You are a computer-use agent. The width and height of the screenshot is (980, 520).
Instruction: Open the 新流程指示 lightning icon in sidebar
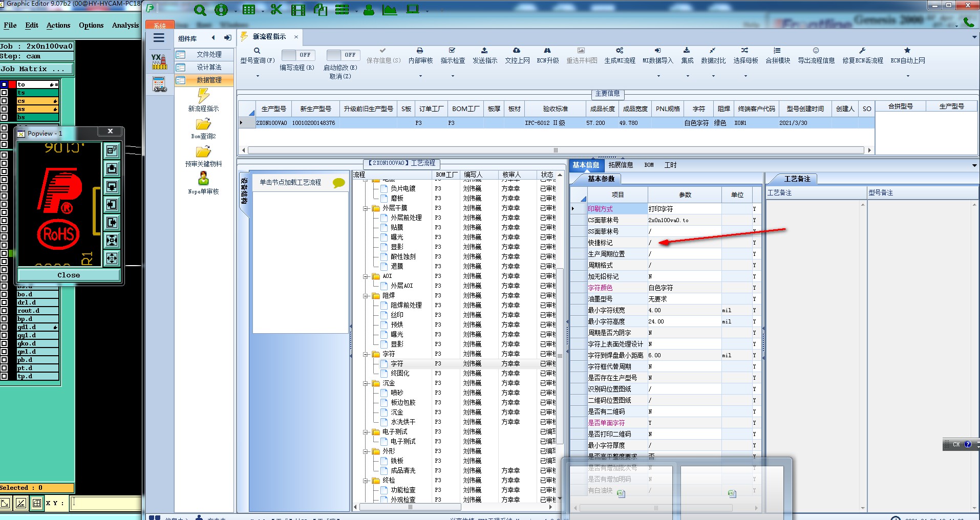pos(203,96)
